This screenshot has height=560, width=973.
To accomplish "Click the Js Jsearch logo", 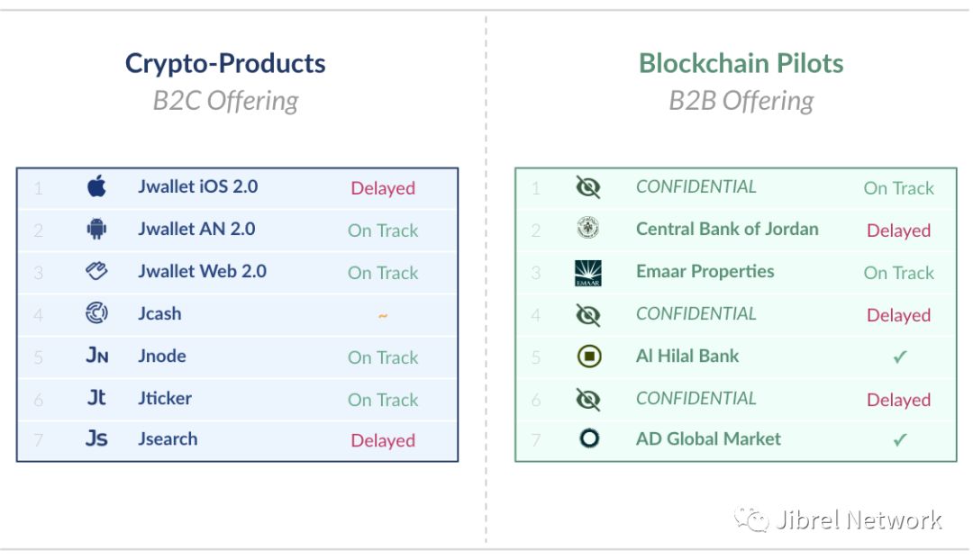I will [x=96, y=438].
